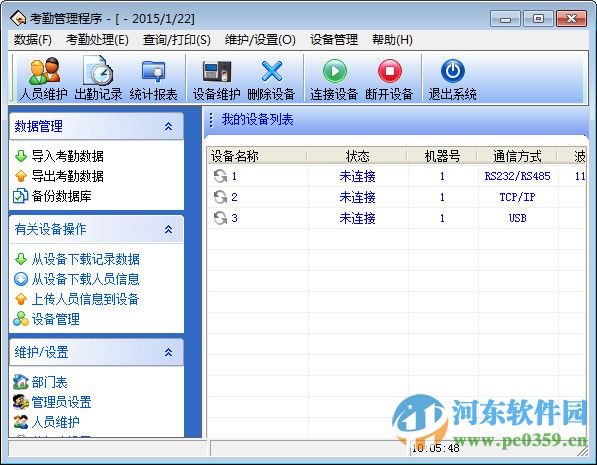
Task: Select TCP/IP cell of device 2
Action: [x=517, y=197]
